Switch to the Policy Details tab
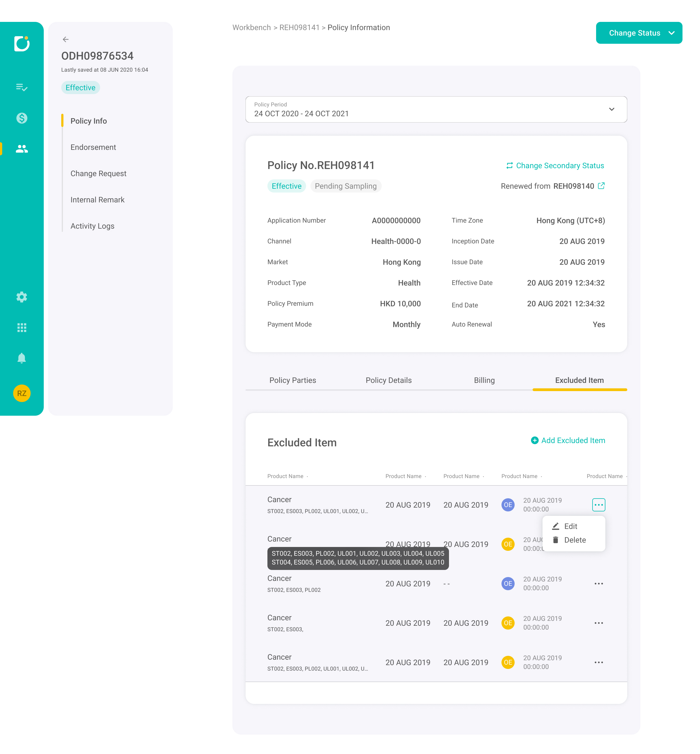 click(388, 380)
